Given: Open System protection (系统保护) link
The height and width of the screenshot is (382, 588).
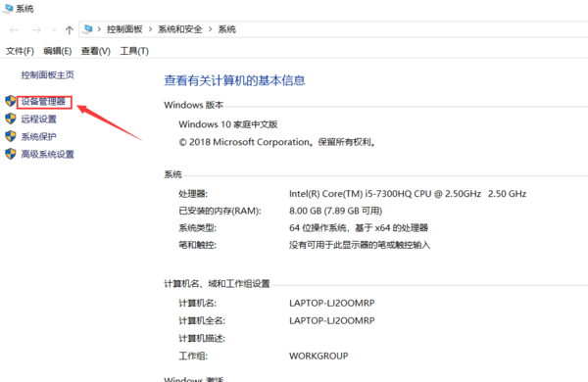Looking at the screenshot, I should click(x=38, y=136).
